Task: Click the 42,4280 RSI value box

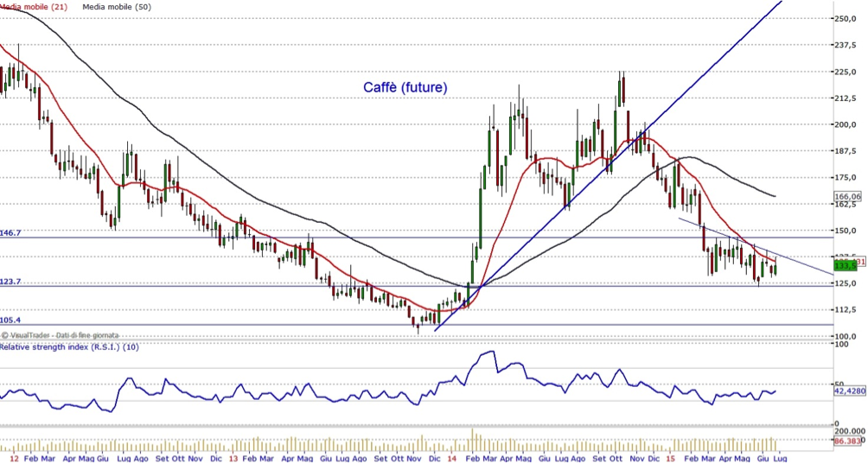Action: pos(849,390)
